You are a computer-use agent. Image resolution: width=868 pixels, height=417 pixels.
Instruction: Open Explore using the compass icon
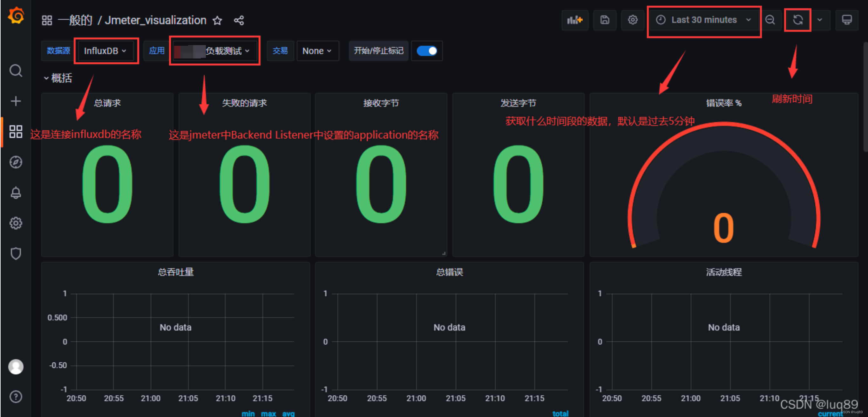pyautogui.click(x=16, y=162)
